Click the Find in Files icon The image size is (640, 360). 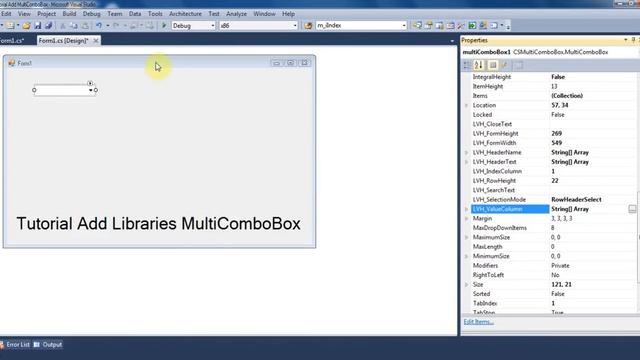pyautogui.click(x=308, y=26)
